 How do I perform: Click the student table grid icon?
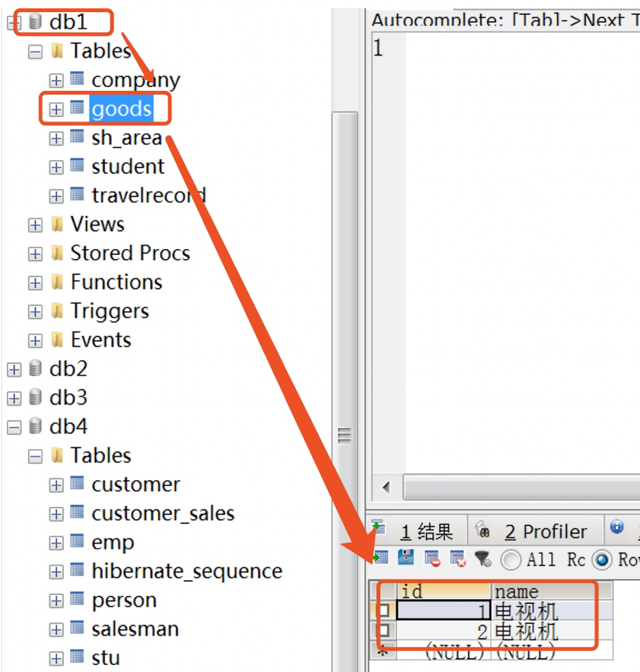pos(77,165)
